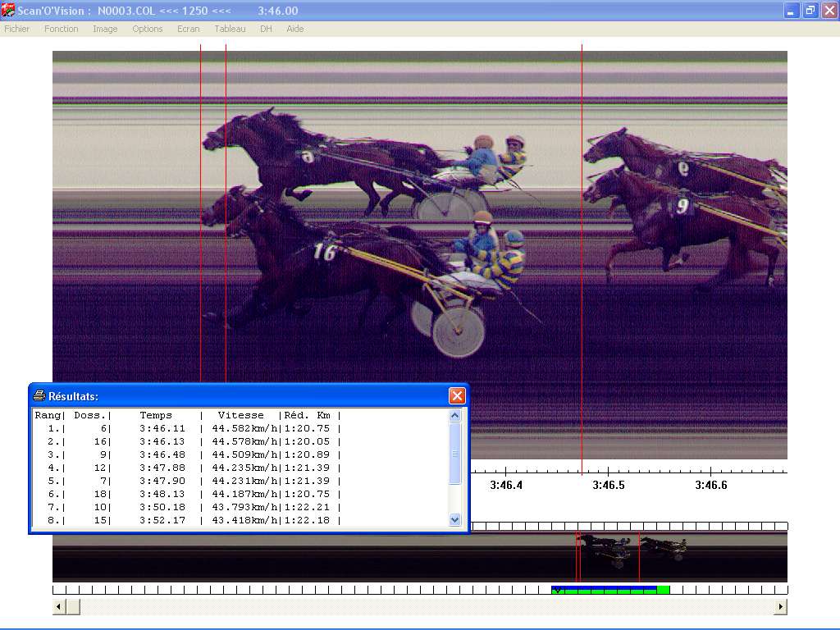Screen dimensions: 840x630
Task: Open the Image menu
Action: 105,29
